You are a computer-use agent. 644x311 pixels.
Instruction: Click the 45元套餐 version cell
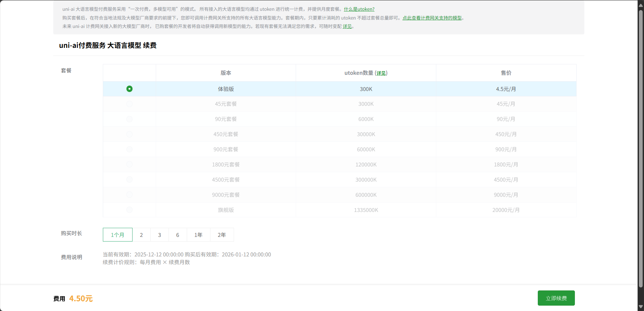pos(226,104)
